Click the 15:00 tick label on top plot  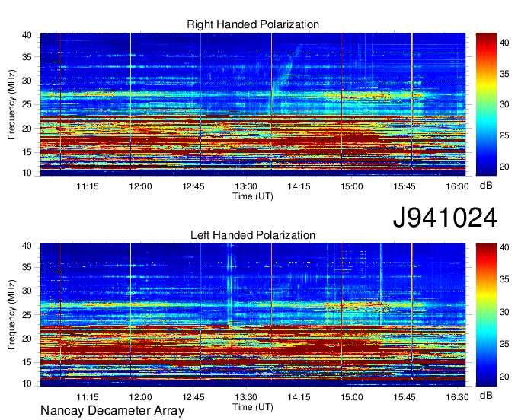click(x=351, y=186)
